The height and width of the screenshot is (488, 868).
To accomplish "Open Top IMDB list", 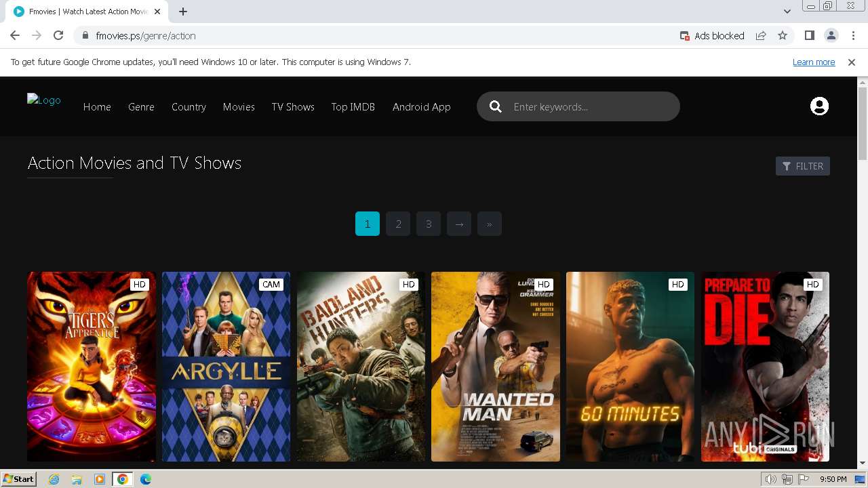I will [x=353, y=106].
